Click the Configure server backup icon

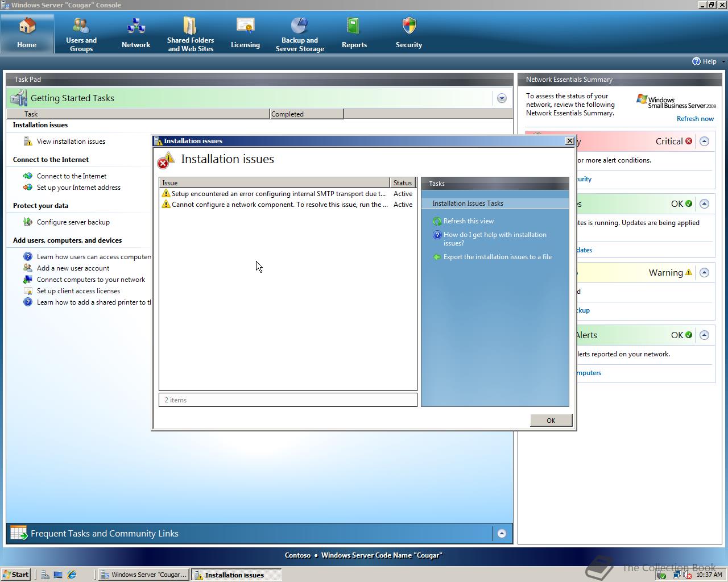pyautogui.click(x=27, y=222)
